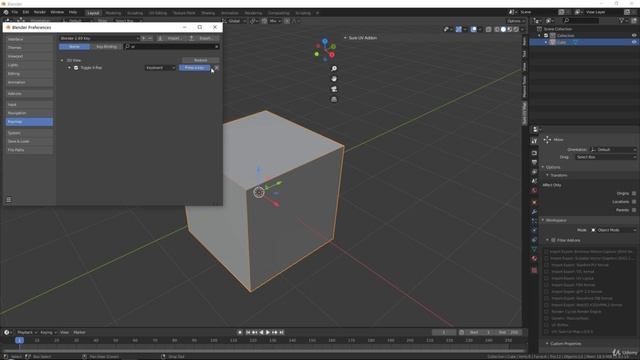Screen dimensions: 640x360
Task: Open the outliner filter funnel
Action: tap(622, 20)
